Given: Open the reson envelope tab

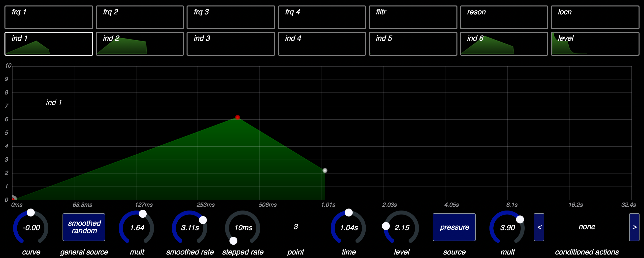Looking at the screenshot, I should coord(504,18).
